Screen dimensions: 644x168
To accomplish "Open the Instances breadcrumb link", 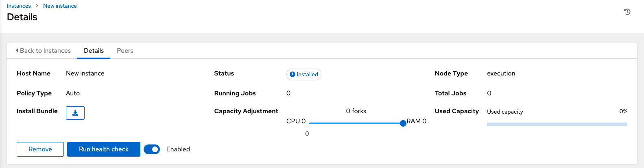I will 19,6.
